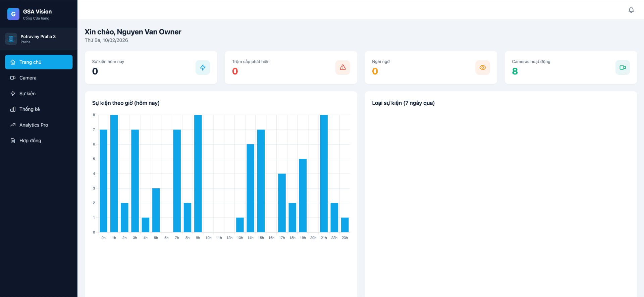
Task: Click the video camera icon on Cameras card
Action: pos(623,67)
